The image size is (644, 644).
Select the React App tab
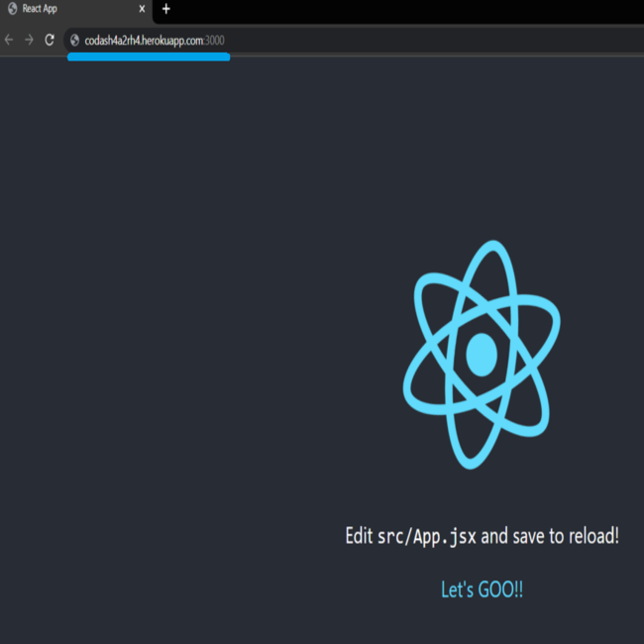pos(76,9)
